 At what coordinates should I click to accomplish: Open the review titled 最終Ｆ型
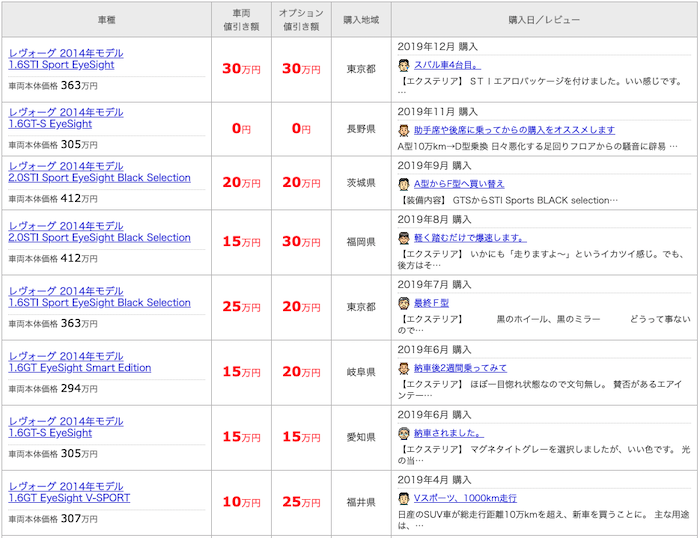(431, 303)
